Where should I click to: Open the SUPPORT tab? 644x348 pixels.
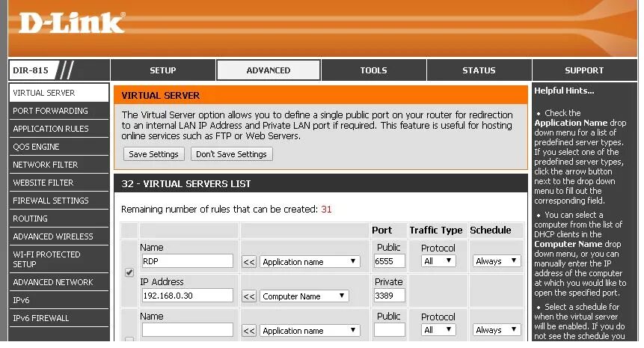click(584, 70)
